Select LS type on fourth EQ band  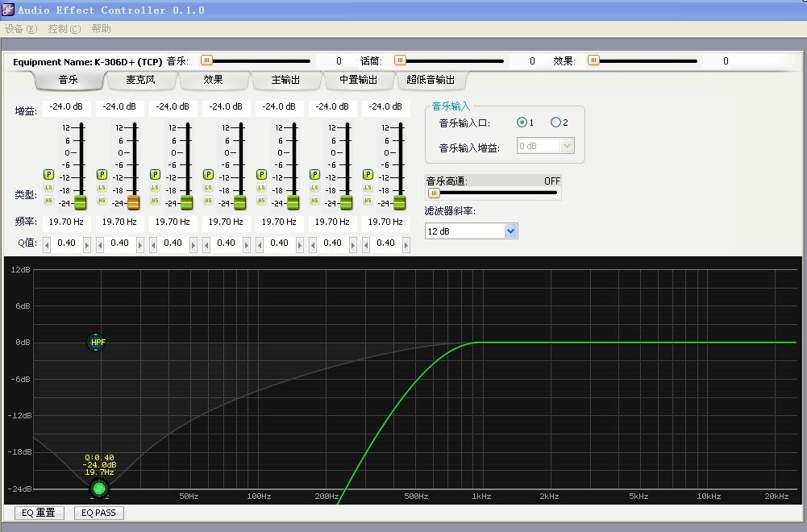click(208, 188)
